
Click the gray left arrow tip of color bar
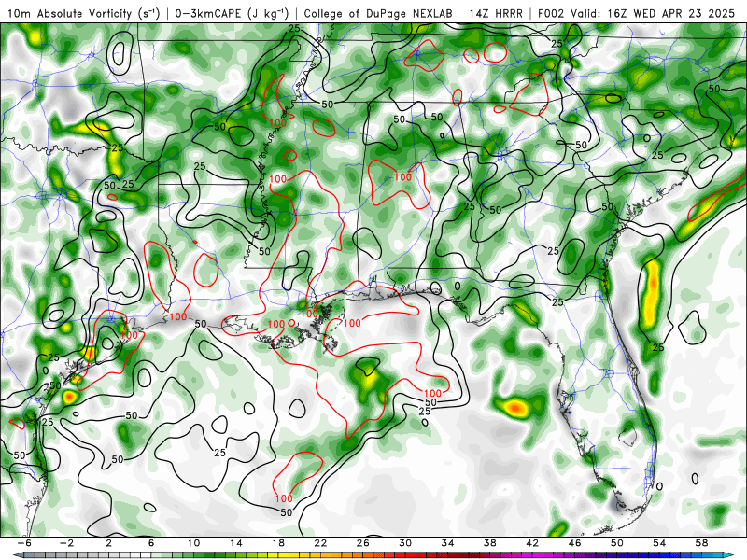click(17, 555)
